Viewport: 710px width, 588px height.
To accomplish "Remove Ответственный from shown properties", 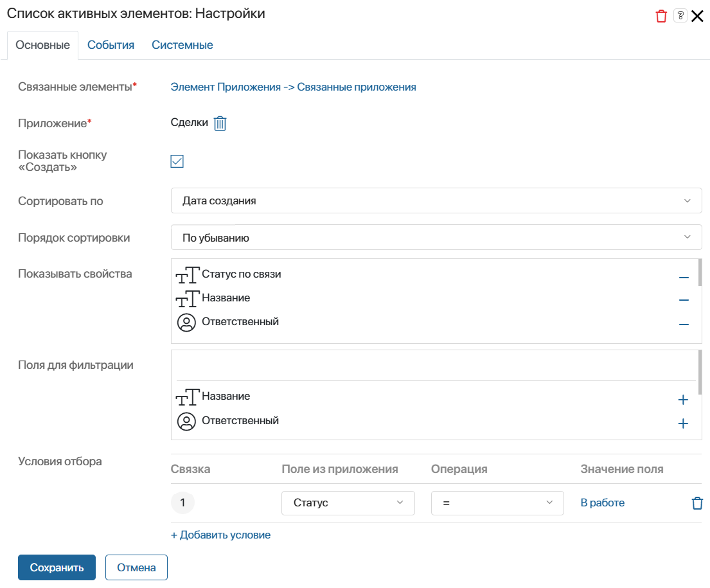I will (684, 325).
